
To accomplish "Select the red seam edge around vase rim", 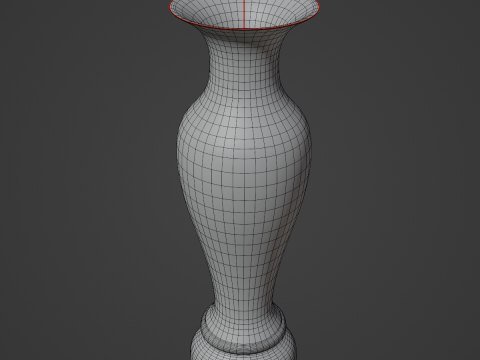I will 244,29.
